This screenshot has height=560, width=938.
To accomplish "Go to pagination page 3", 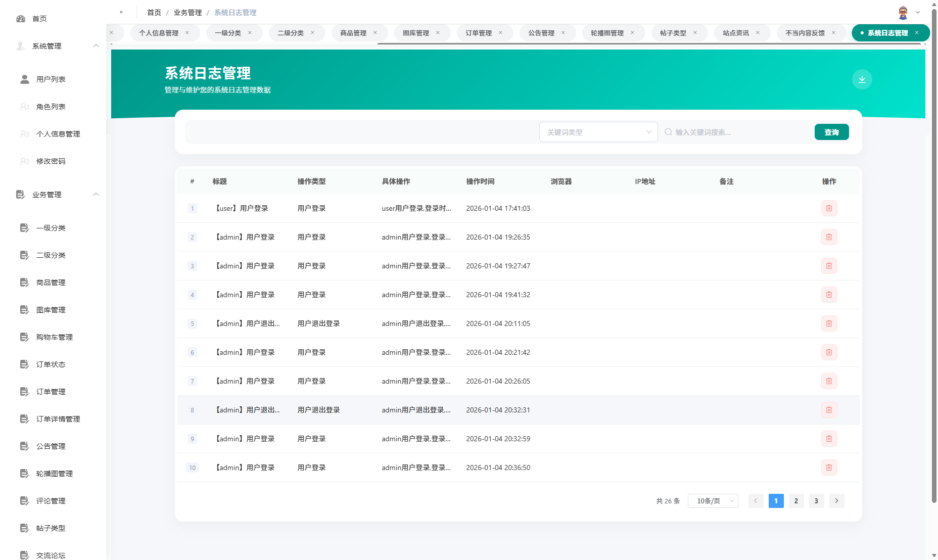I will pos(816,501).
